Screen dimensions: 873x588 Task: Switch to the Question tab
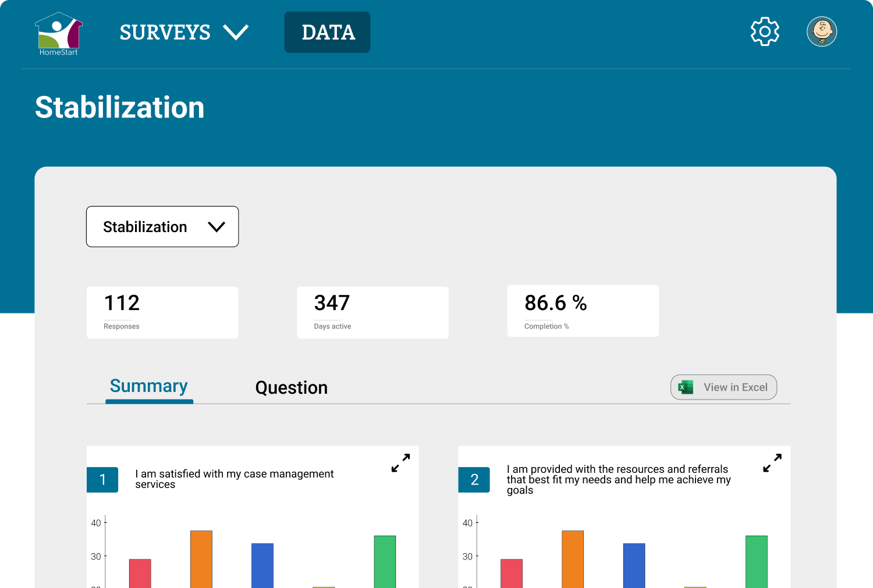click(x=292, y=388)
